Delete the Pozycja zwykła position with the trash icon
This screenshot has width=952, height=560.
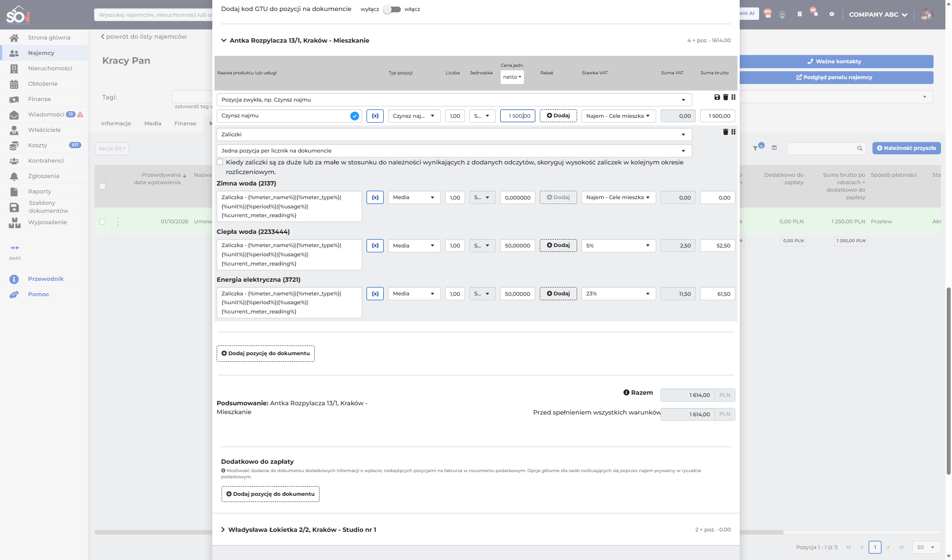point(726,97)
